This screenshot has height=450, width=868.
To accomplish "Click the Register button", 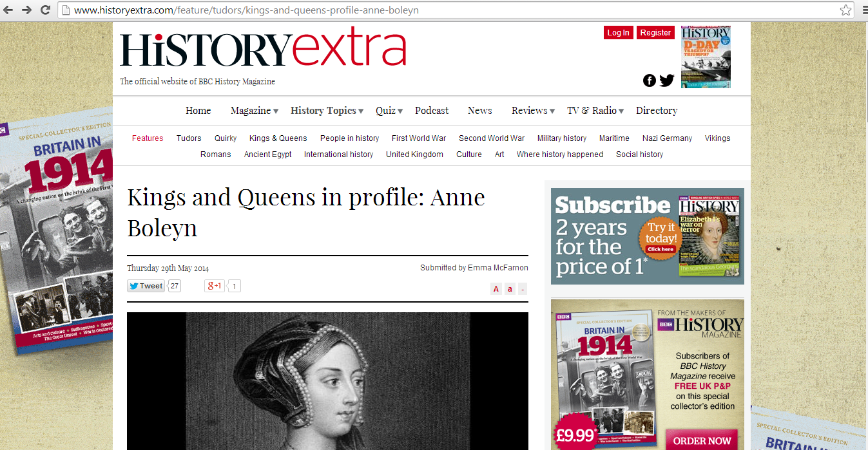I will pyautogui.click(x=656, y=33).
